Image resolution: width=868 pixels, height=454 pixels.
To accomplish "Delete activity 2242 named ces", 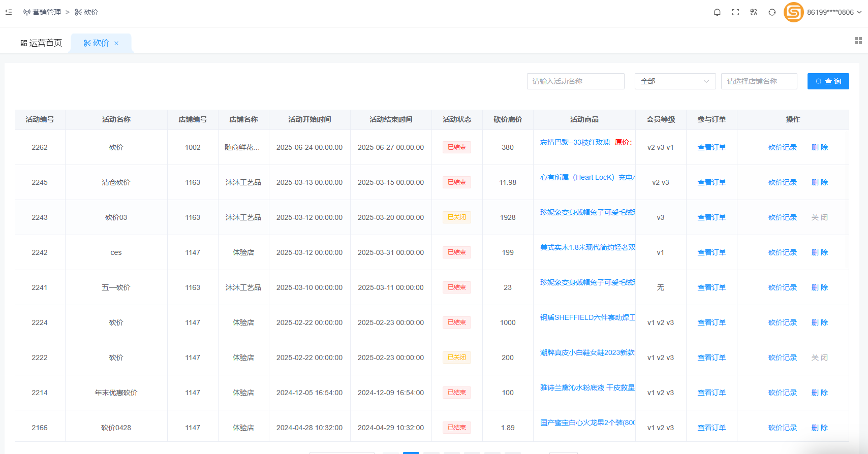I will pyautogui.click(x=819, y=252).
